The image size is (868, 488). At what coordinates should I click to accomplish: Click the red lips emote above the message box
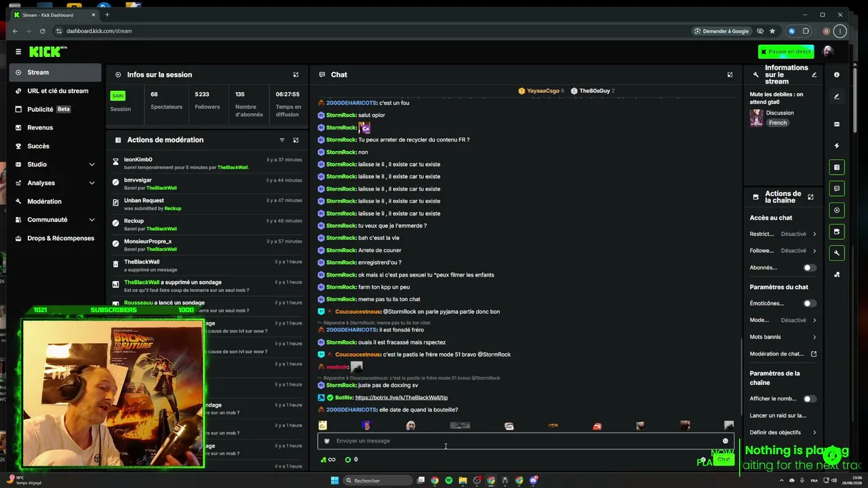(597, 426)
